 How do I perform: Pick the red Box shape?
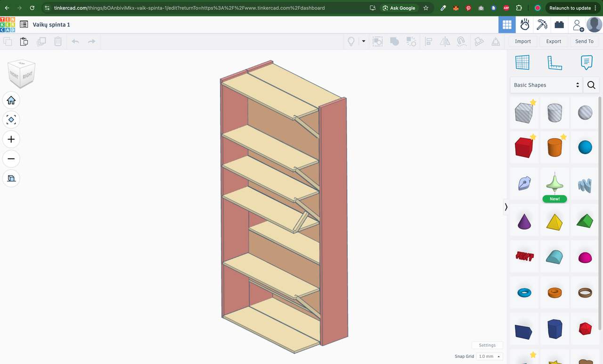pos(523,148)
